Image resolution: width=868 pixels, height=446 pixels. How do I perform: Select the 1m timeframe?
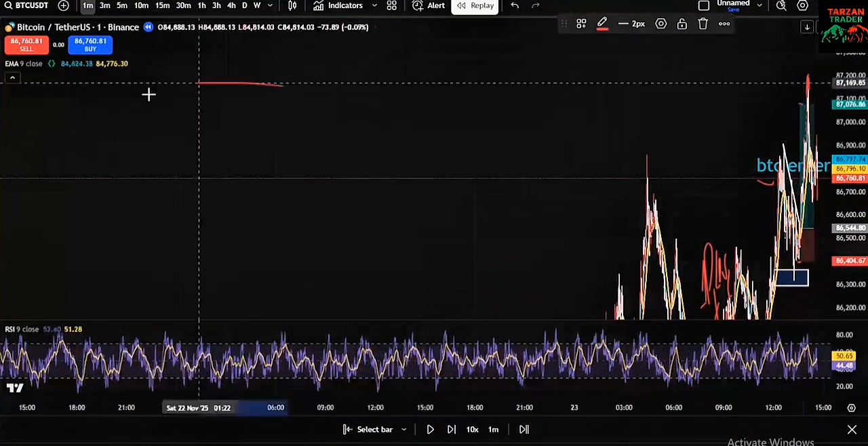(x=87, y=5)
